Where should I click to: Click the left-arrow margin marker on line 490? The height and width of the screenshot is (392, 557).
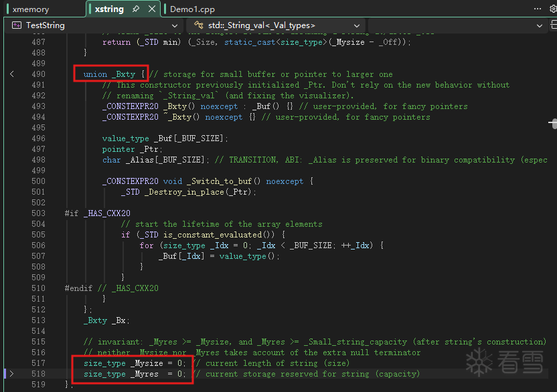[12, 74]
